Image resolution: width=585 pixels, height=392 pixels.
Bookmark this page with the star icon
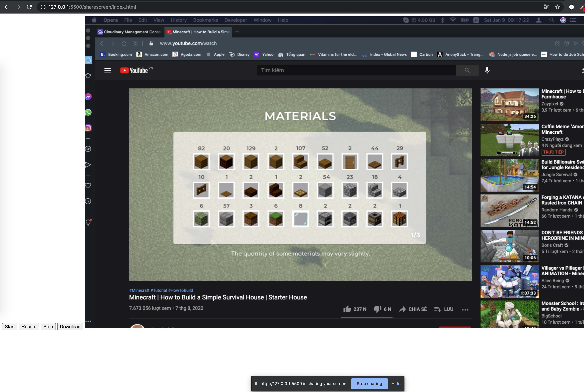coord(557,7)
